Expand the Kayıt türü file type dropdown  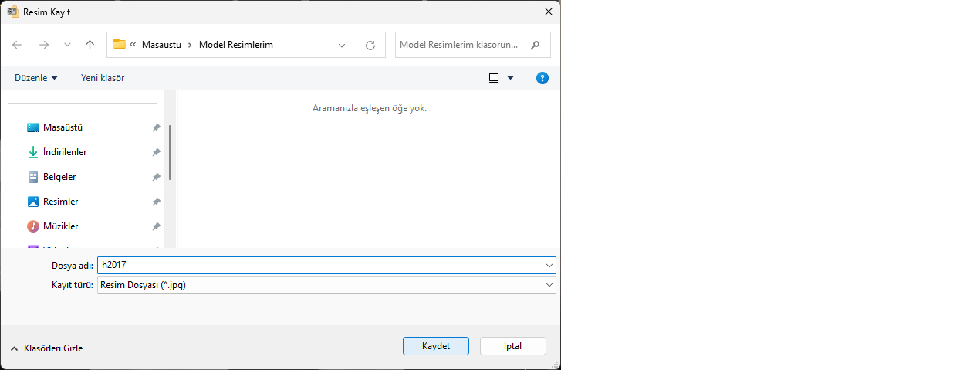549,285
